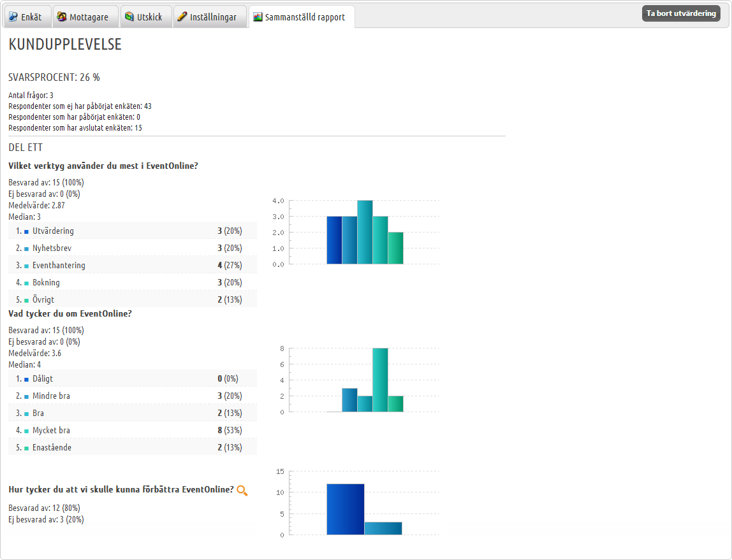This screenshot has width=732, height=560.
Task: Click the Utvärdering legend color square
Action: pyautogui.click(x=27, y=232)
